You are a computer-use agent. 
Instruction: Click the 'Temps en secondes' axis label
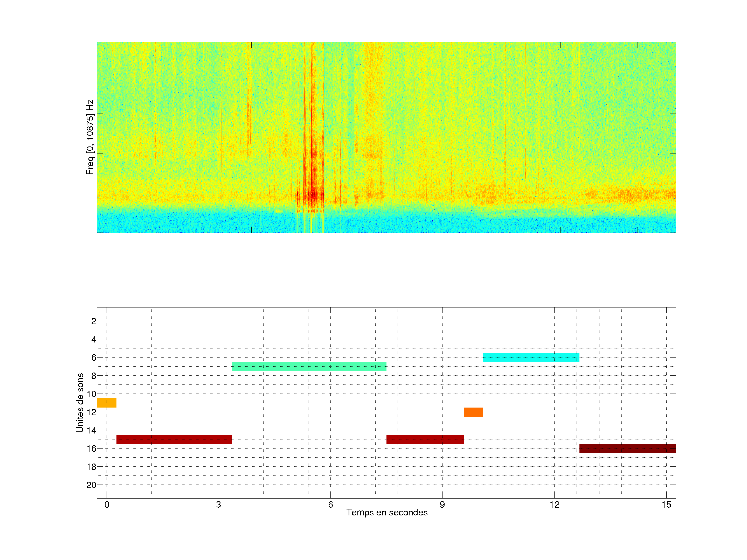pyautogui.click(x=387, y=512)
